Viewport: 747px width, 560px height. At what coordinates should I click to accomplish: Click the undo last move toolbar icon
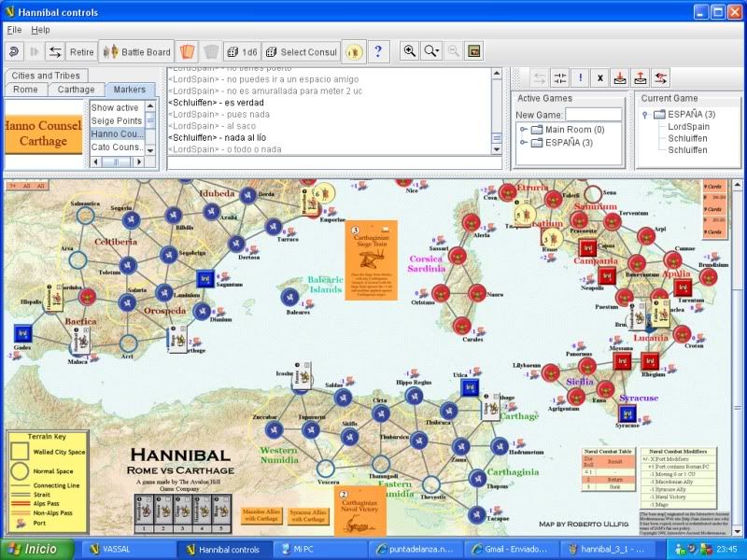[x=14, y=51]
